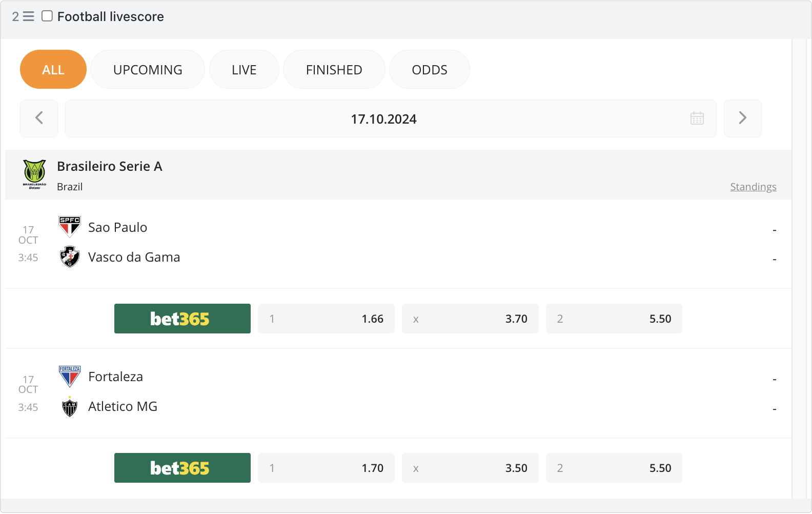This screenshot has height=514, width=812.
Task: Show the ODDS tab
Action: click(429, 70)
